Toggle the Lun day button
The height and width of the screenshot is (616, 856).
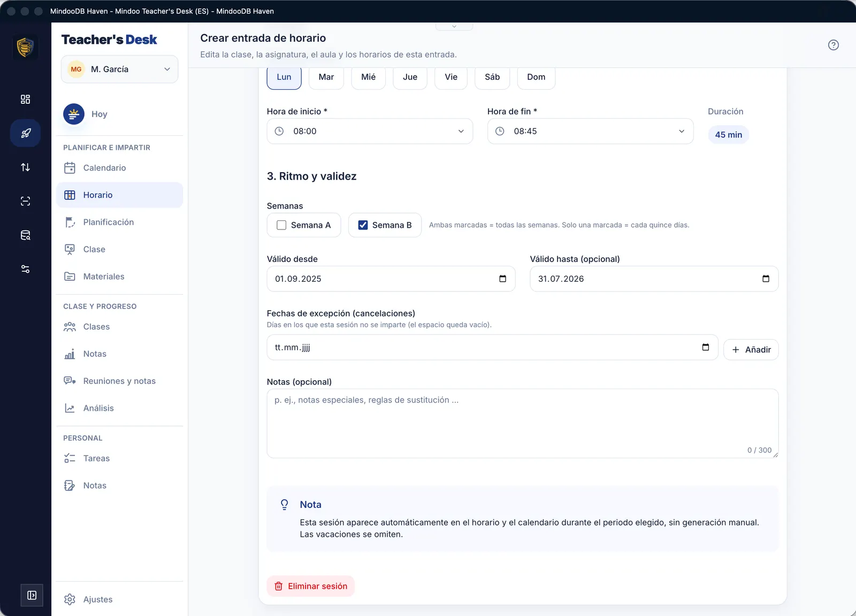284,77
